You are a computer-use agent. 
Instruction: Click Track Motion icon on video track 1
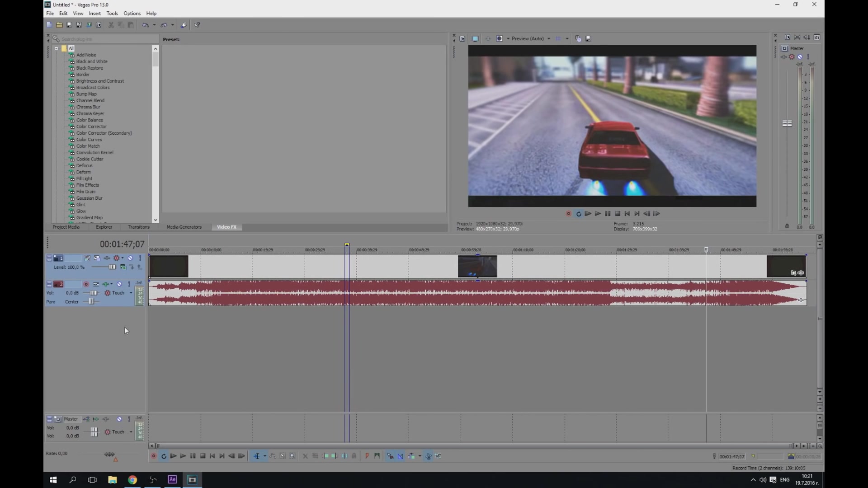coord(97,258)
